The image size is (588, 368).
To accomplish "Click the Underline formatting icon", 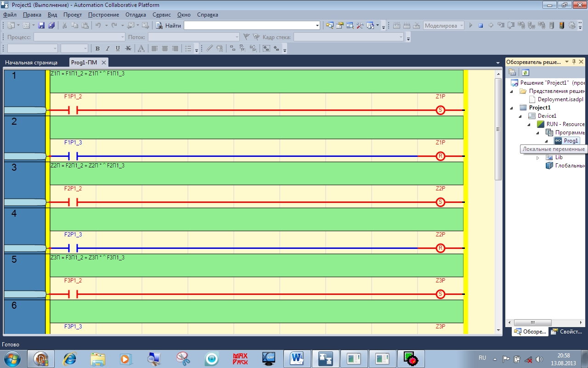I will 118,48.
